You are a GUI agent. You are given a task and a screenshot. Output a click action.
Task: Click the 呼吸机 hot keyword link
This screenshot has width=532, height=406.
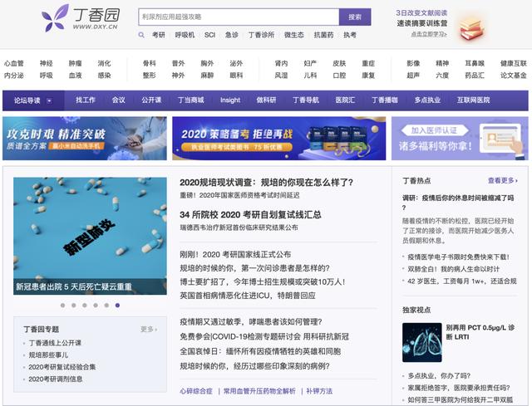point(185,35)
